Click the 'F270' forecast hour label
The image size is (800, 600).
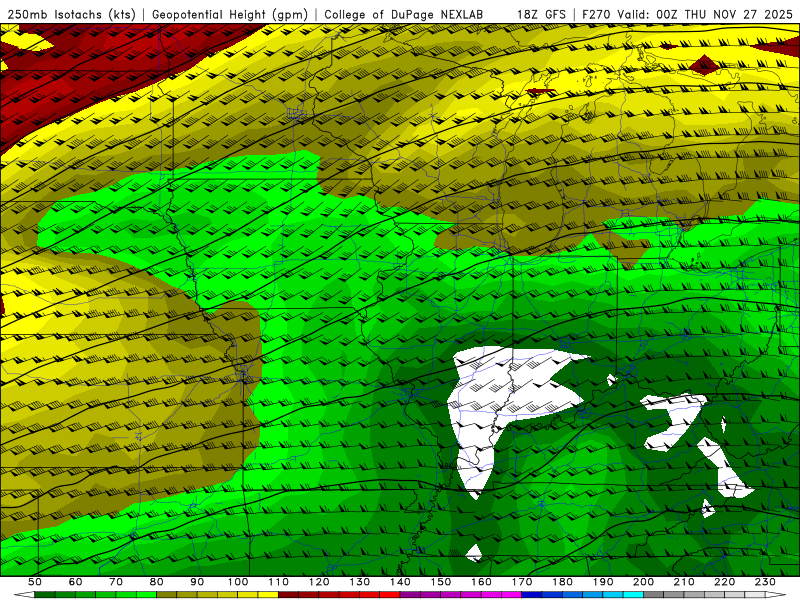coord(596,14)
